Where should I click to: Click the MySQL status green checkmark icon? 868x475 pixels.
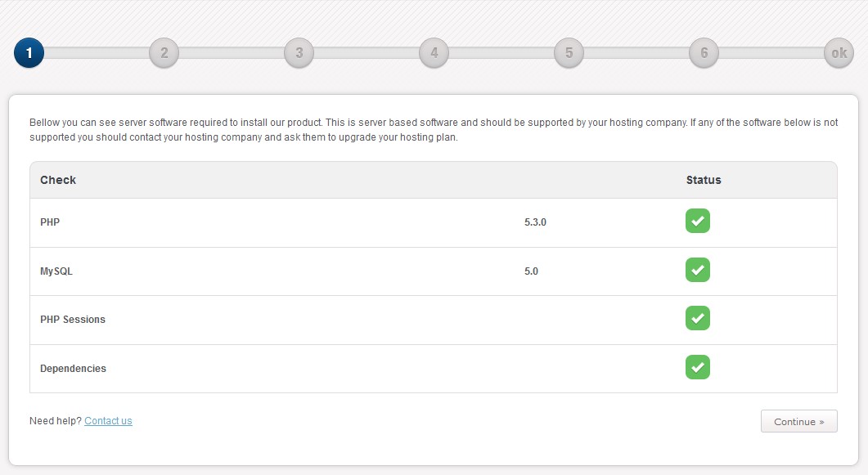click(698, 270)
